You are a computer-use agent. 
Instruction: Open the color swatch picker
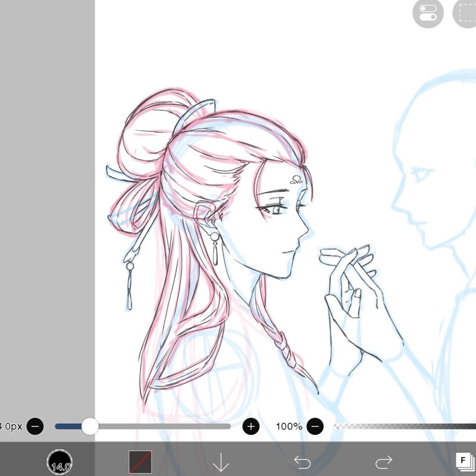[x=140, y=462]
